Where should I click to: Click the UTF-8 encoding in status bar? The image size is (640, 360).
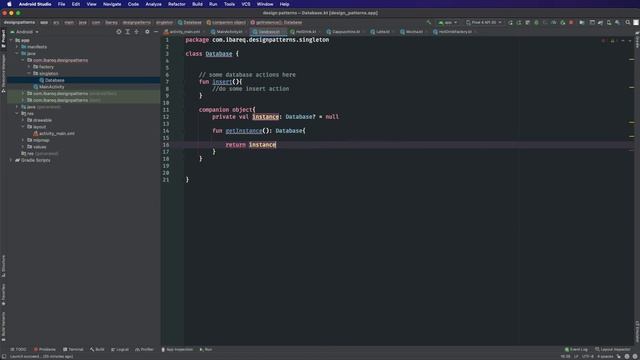pos(588,356)
